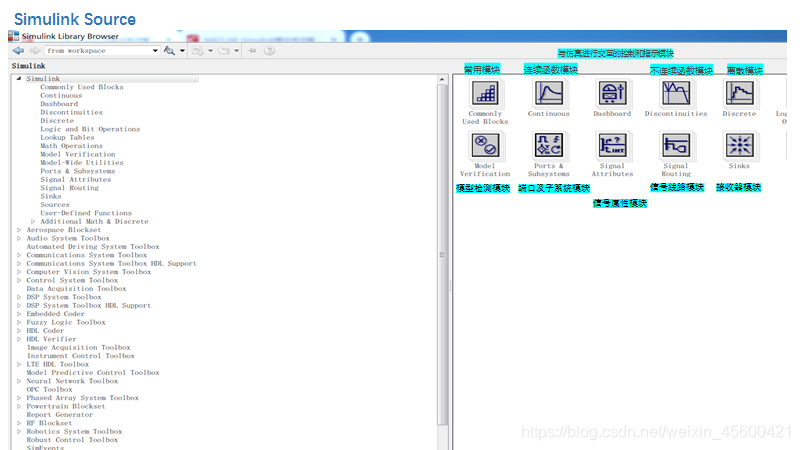Open the Ports & Subsystems block icon

pos(548,145)
